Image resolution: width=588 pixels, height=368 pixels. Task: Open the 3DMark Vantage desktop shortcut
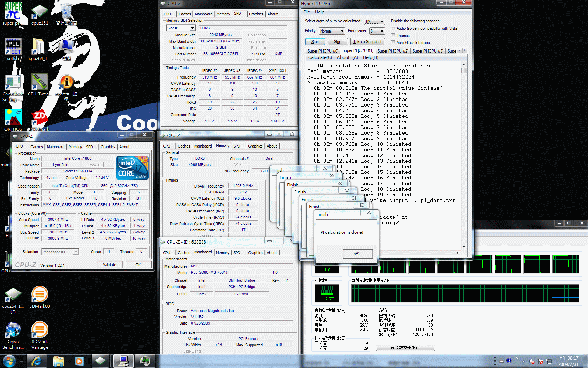40,335
